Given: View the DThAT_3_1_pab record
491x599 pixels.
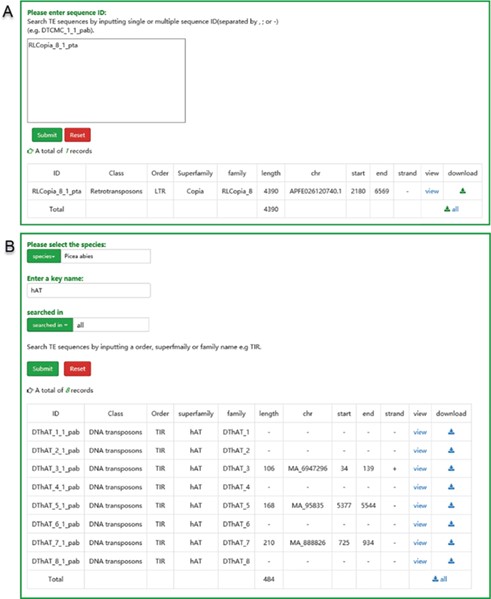Looking at the screenshot, I should click(x=420, y=468).
